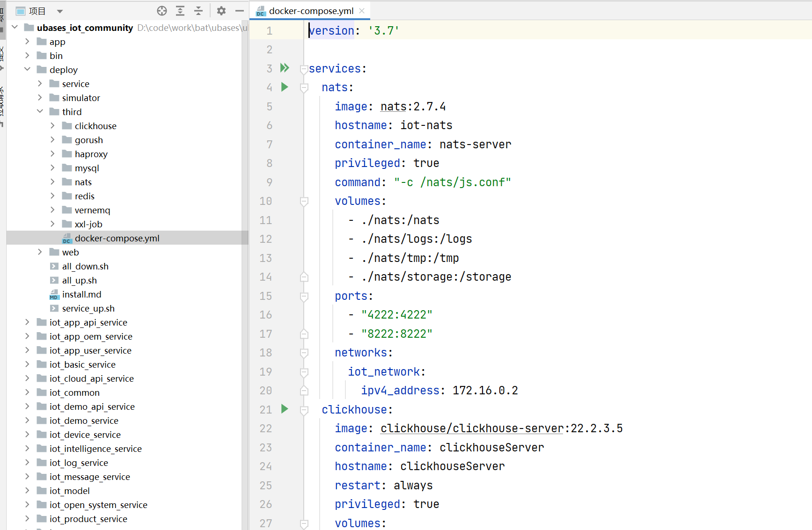The height and width of the screenshot is (530, 812).
Task: Select the iot_cloud_api_service folder
Action: pyautogui.click(x=91, y=378)
